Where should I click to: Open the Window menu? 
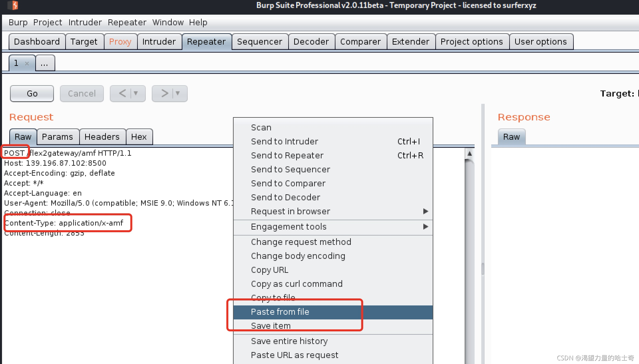tap(168, 22)
